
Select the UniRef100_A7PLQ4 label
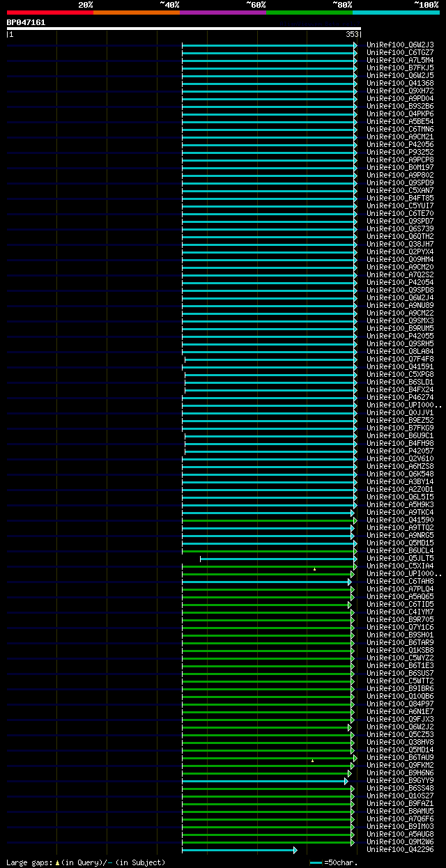pos(400,589)
